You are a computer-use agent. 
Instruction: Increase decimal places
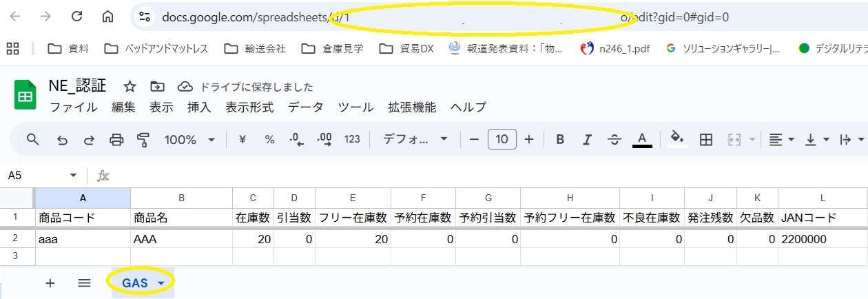tap(324, 139)
